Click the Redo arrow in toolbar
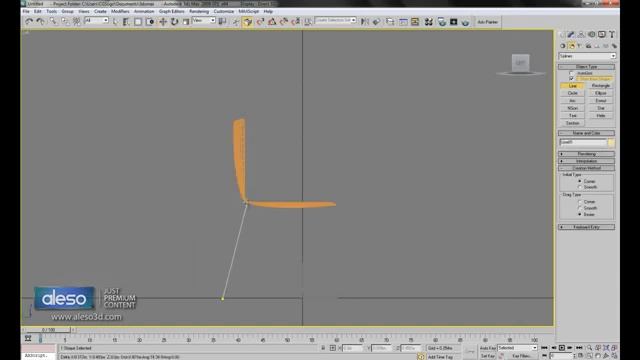This screenshot has height=360, width=640. (40, 22)
